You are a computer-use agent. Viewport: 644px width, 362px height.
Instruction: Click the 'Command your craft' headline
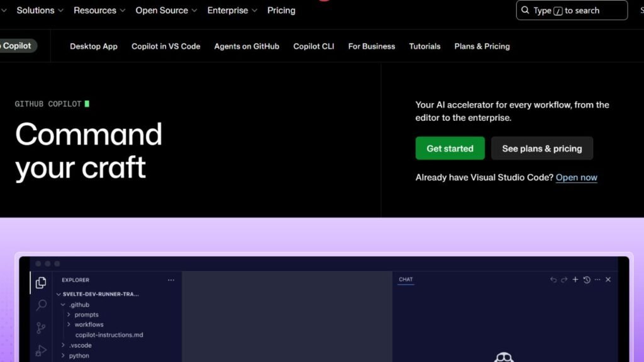tap(89, 151)
